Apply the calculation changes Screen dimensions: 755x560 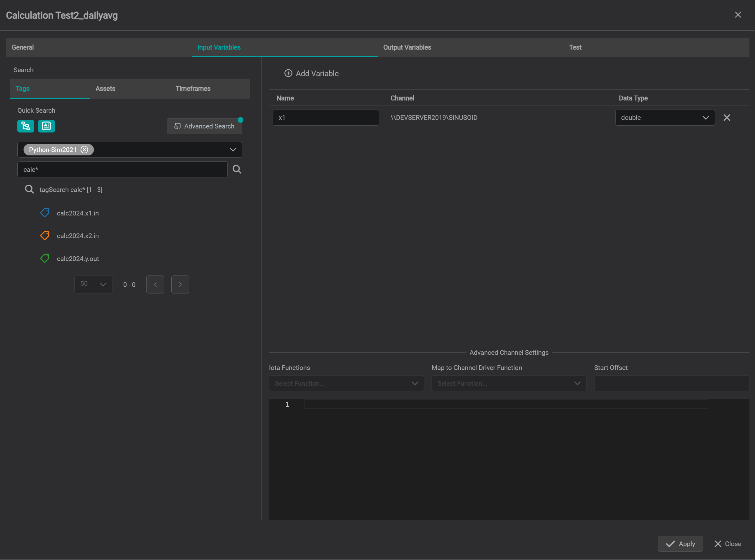680,544
